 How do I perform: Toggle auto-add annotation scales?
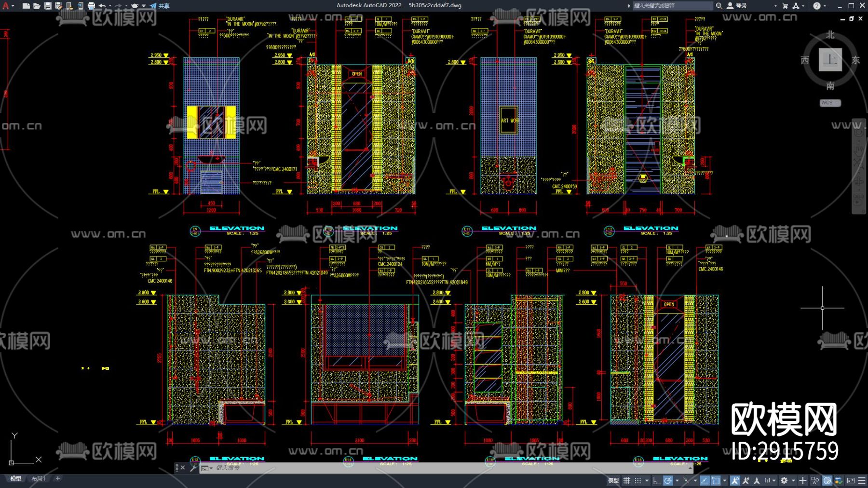pyautogui.click(x=746, y=480)
